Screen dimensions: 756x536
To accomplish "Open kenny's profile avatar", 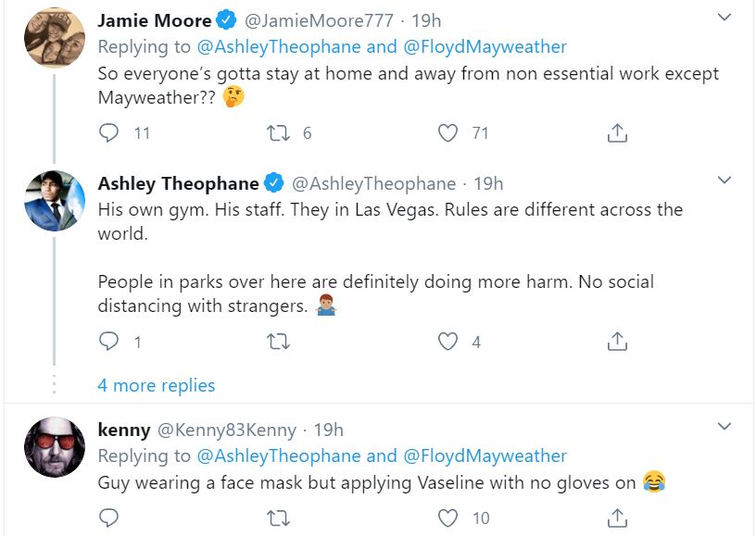I will point(55,446).
